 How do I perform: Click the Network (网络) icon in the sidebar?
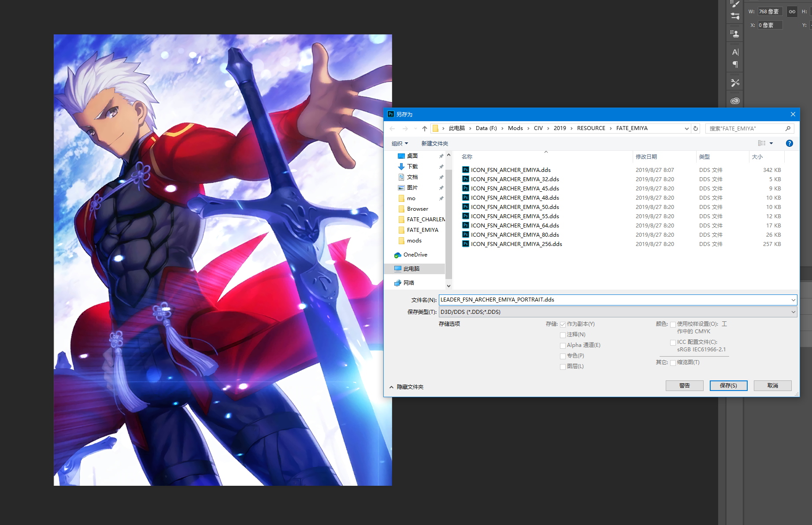(x=398, y=283)
